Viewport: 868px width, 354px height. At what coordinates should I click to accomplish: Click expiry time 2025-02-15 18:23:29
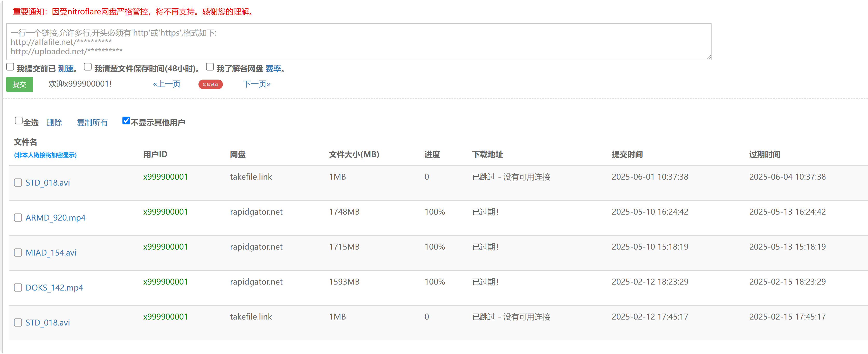point(788,282)
